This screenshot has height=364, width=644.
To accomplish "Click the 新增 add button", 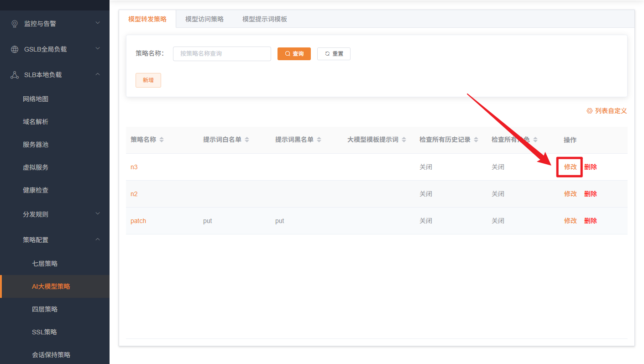I will point(148,80).
